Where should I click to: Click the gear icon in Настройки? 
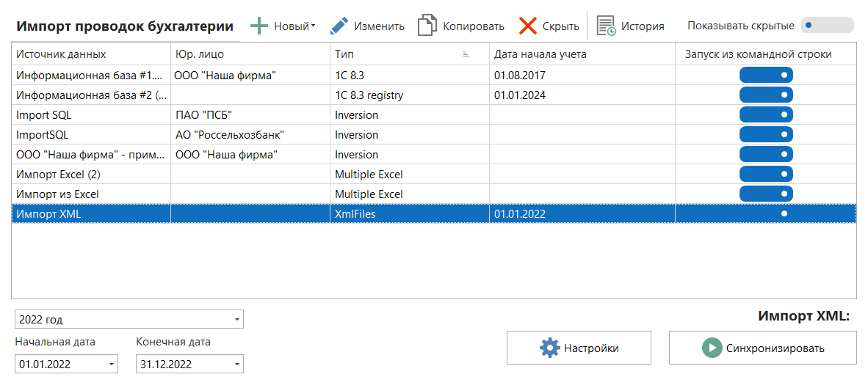(549, 348)
